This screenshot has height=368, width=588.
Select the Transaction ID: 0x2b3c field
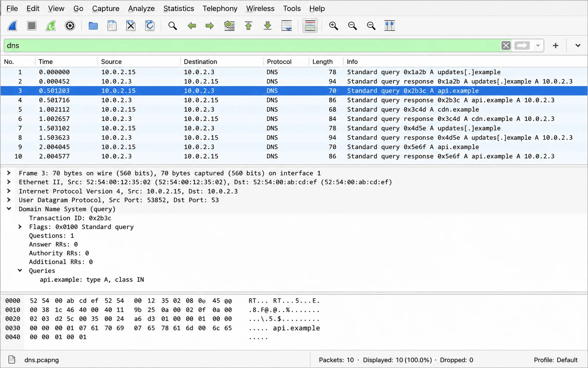70,218
